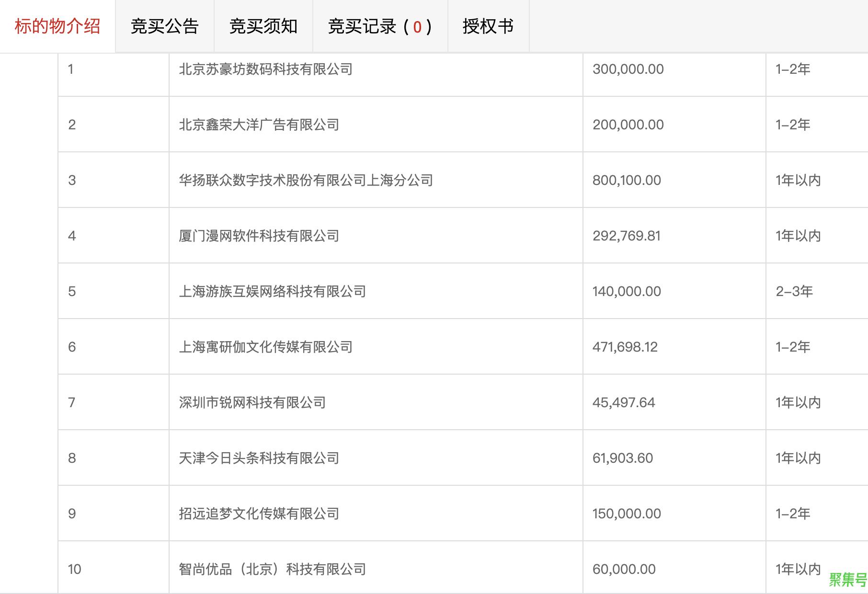
Task: Click 1–2年 in the 上海寓研伽 row
Action: coord(793,347)
